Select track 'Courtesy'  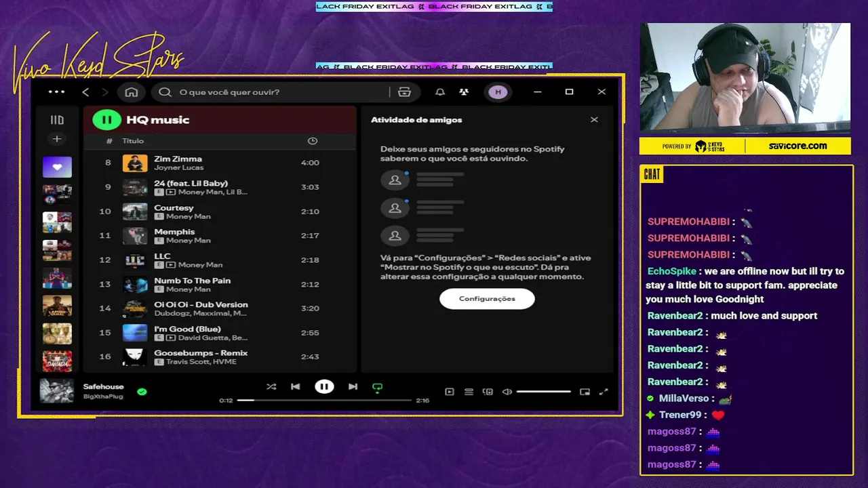point(174,207)
